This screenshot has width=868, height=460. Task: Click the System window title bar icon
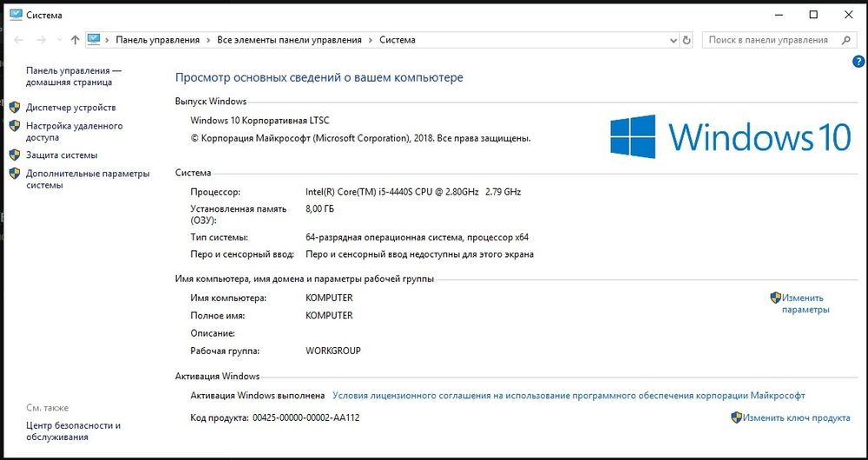point(16,15)
